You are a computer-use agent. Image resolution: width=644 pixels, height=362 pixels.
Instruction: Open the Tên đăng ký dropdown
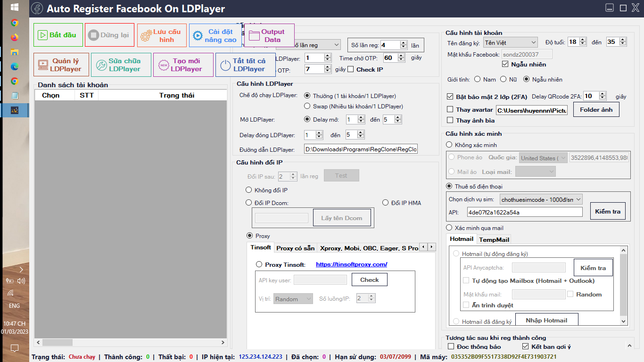tap(511, 42)
